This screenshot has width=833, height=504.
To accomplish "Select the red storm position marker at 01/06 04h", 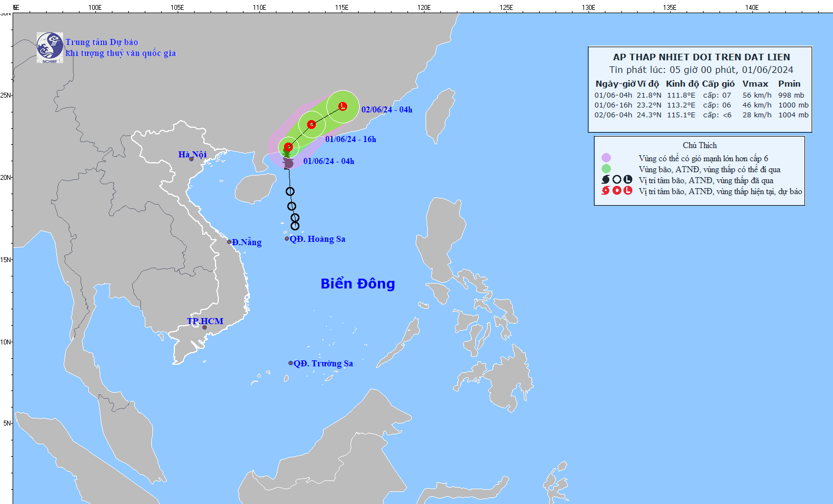I will pyautogui.click(x=288, y=146).
